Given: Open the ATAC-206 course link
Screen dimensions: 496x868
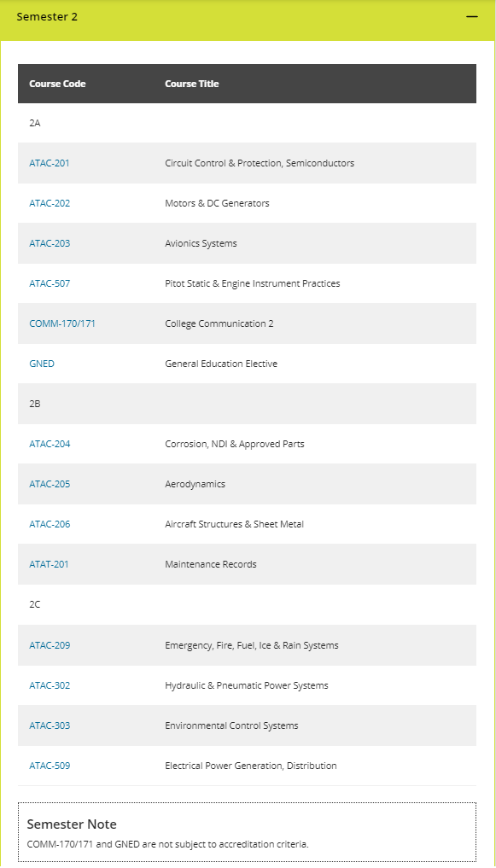Looking at the screenshot, I should 50,524.
